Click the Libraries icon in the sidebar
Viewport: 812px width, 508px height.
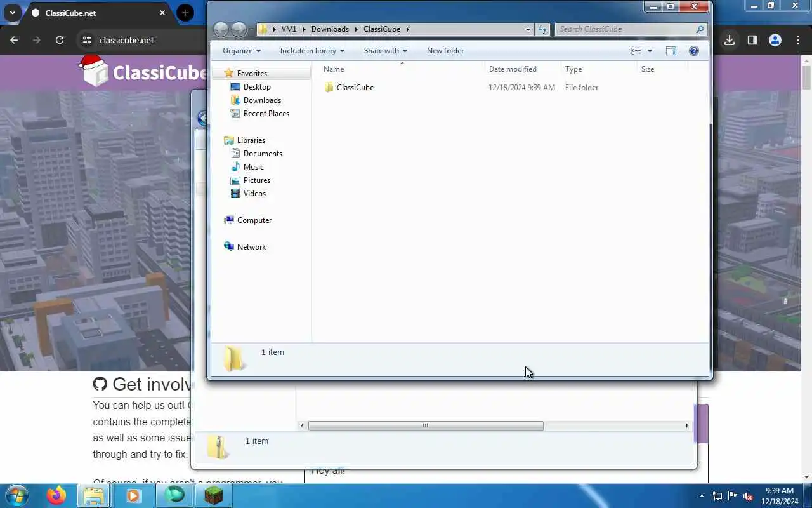tap(229, 140)
